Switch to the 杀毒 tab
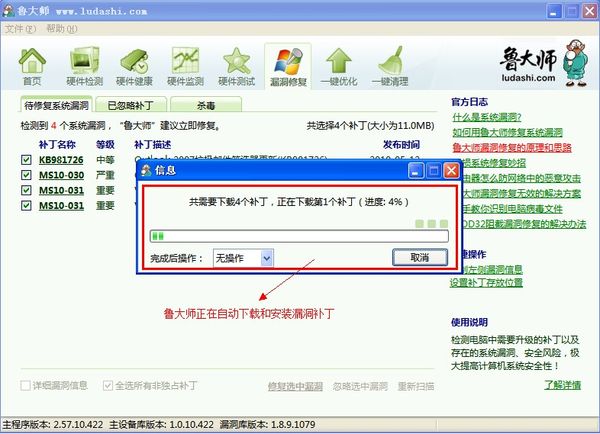The image size is (600, 434). (206, 105)
